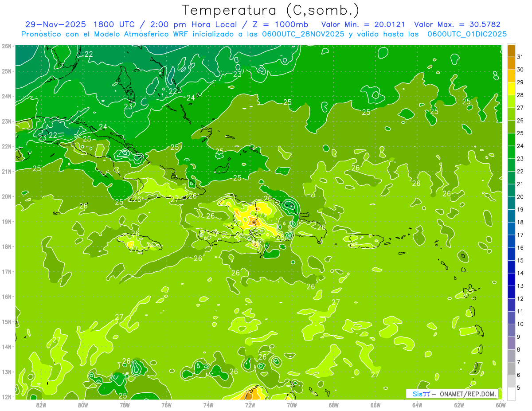Click the "13" value on the color scale
The height and width of the screenshot is (411, 532).
coord(520,286)
